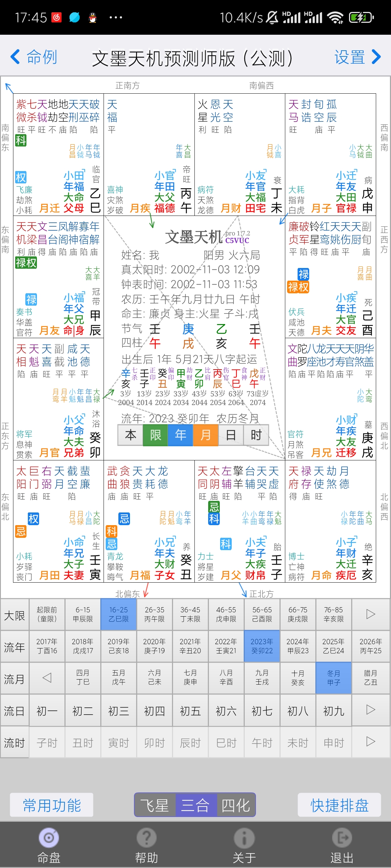Tap the battery charging icon

click(361, 17)
